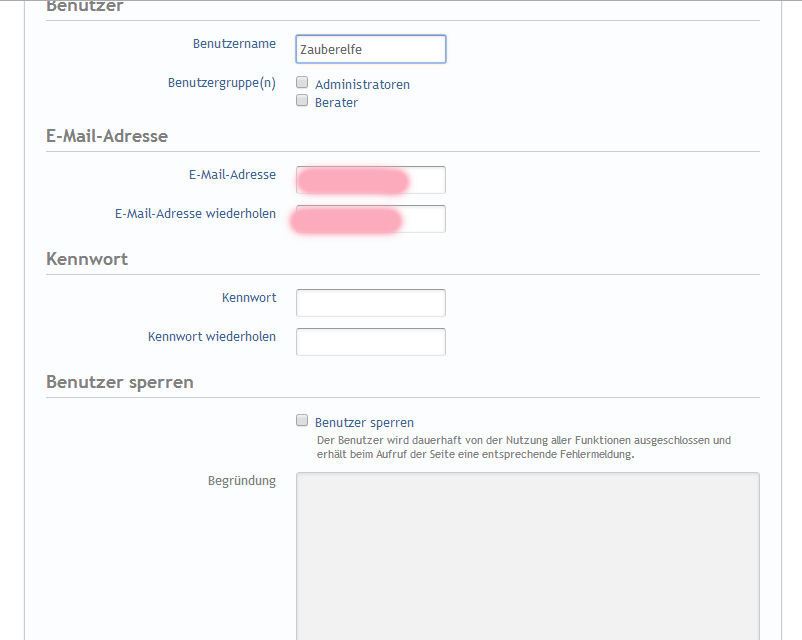This screenshot has height=640, width=802.
Task: Focus the first E-Mail-Adresse input box
Action: (x=370, y=180)
